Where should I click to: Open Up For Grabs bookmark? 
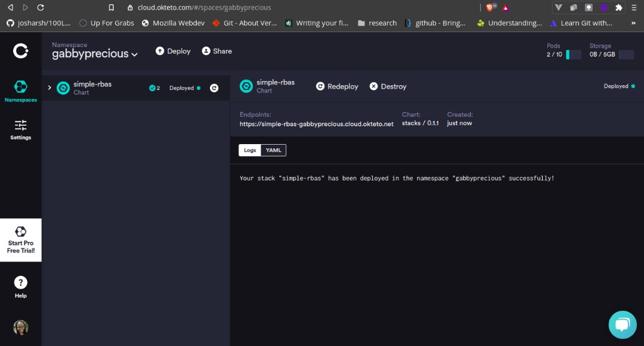pyautogui.click(x=107, y=23)
